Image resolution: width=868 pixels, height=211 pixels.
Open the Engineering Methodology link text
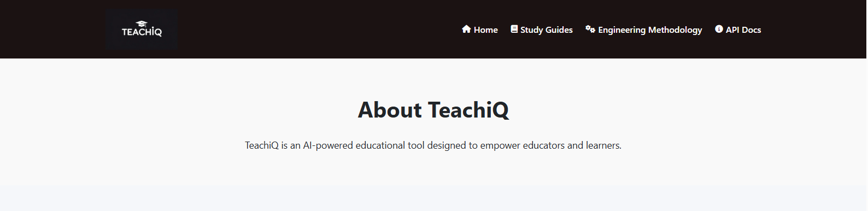click(650, 30)
